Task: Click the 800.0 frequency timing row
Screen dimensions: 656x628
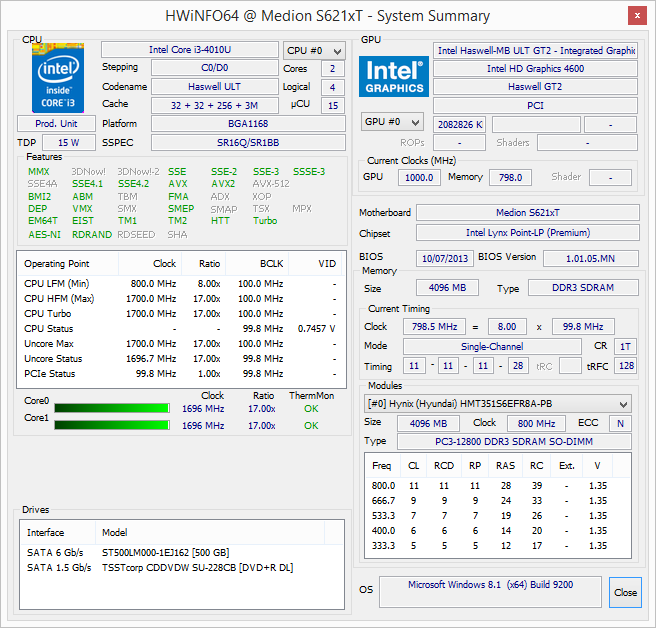Action: [497, 486]
